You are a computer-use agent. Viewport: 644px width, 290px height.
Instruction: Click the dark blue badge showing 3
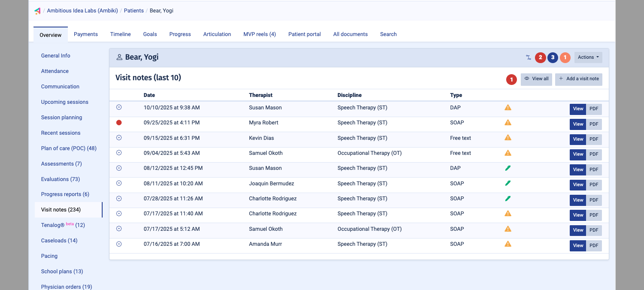pos(553,57)
